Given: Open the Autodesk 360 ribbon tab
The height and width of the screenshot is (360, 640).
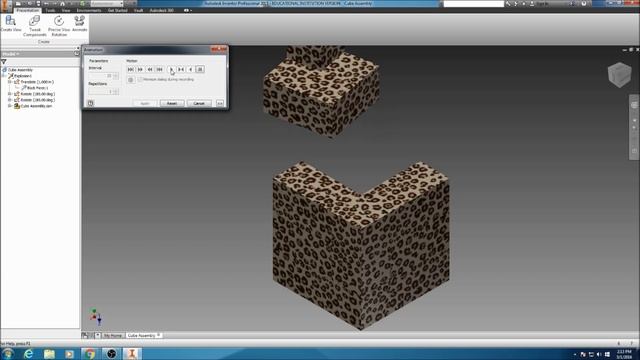Looking at the screenshot, I should click(162, 10).
